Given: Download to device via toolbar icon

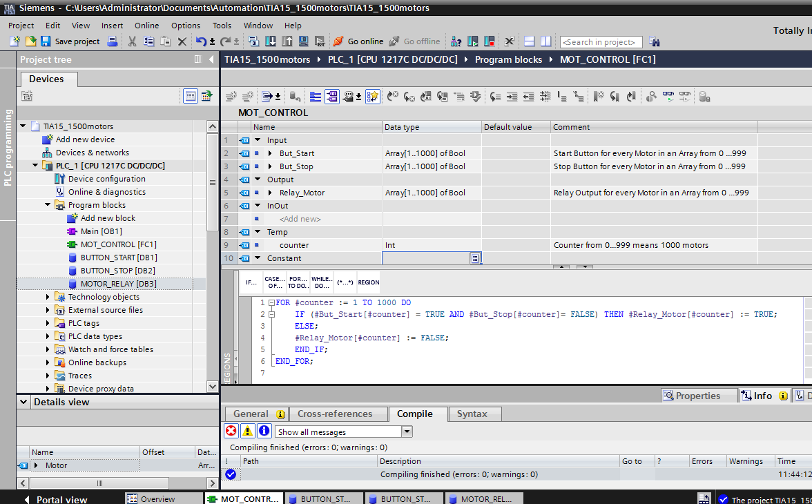Looking at the screenshot, I should pos(271,41).
